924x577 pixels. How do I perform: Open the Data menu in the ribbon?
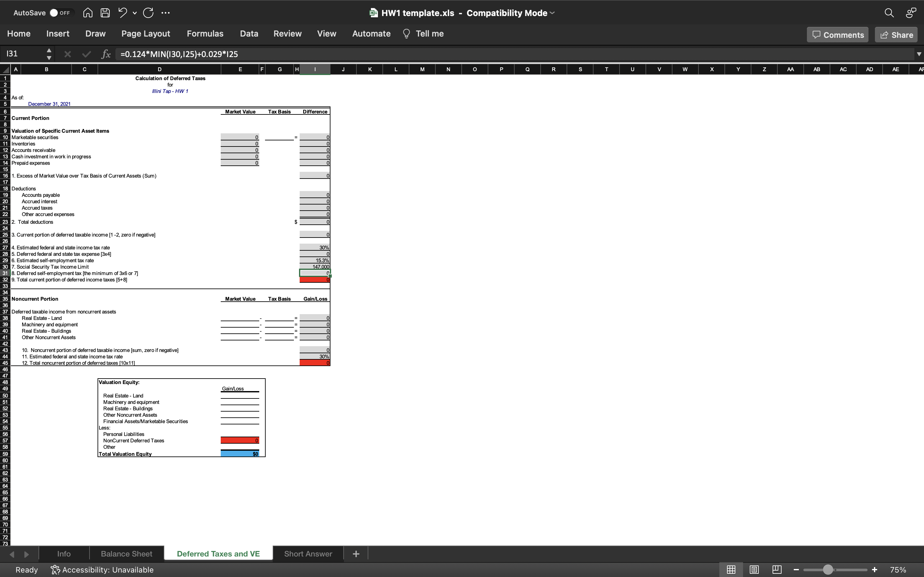tap(248, 33)
